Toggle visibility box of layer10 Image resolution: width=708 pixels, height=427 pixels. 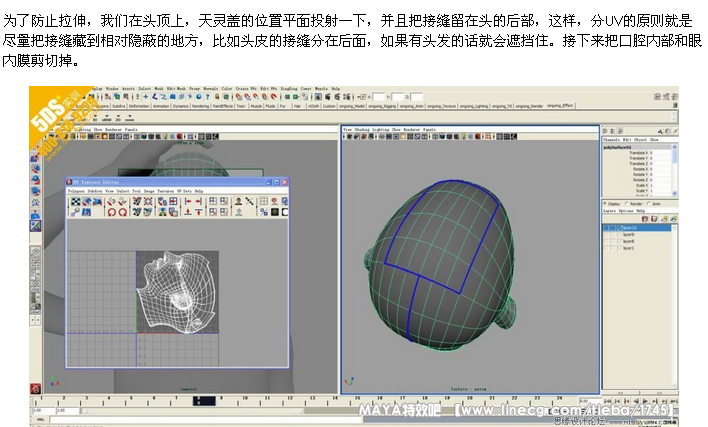pos(606,228)
